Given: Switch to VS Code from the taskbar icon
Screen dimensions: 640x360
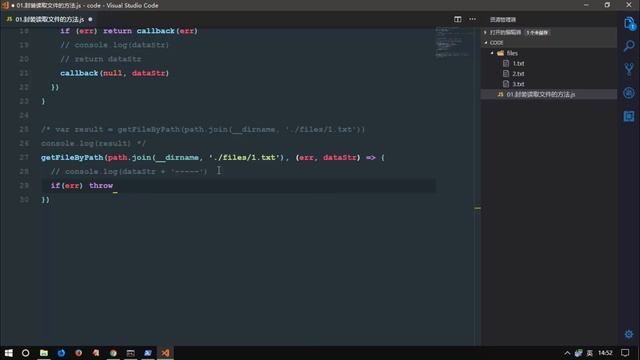Looking at the screenshot, I should click(x=165, y=353).
